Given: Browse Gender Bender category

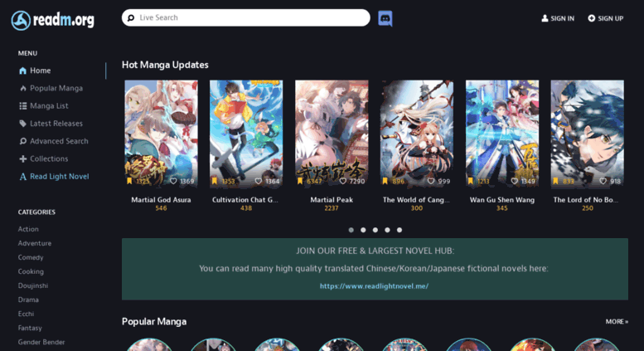Looking at the screenshot, I should click(x=41, y=343).
